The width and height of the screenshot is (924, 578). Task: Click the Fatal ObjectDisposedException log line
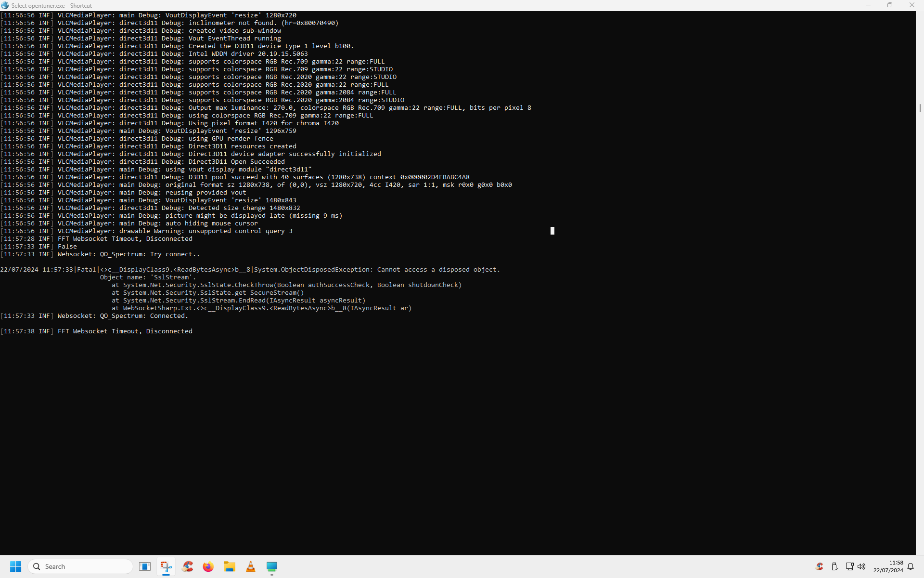pos(250,270)
